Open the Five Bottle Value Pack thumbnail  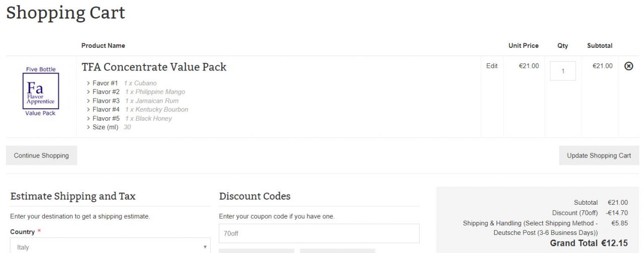pos(41,91)
